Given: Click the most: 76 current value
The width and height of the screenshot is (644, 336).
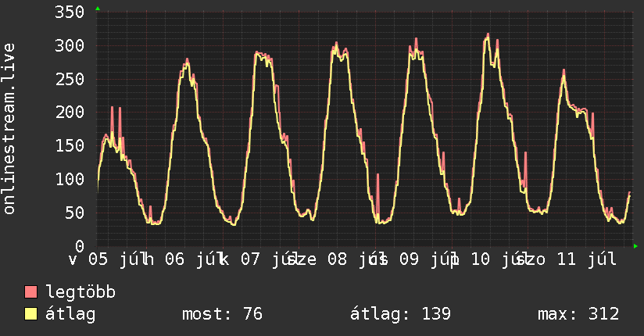Looking at the screenshot, I should tap(222, 314).
